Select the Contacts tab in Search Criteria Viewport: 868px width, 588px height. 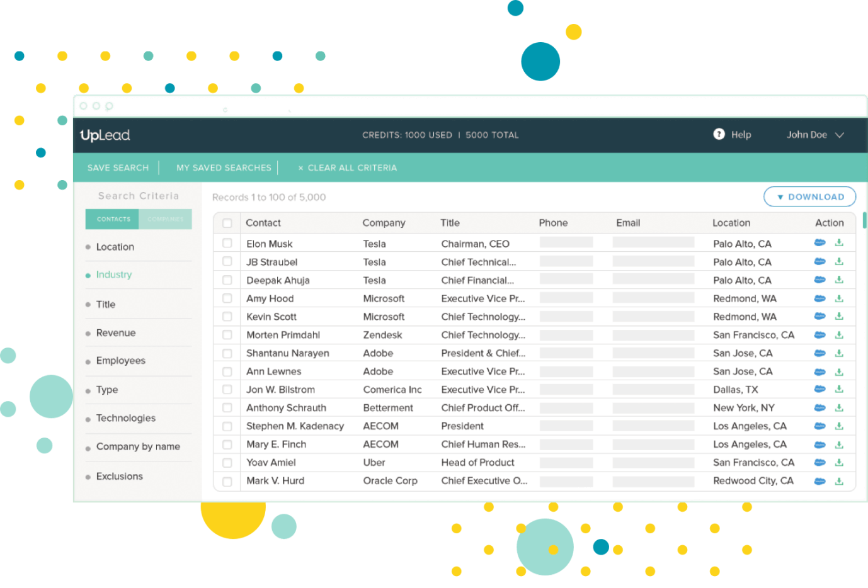click(x=113, y=219)
